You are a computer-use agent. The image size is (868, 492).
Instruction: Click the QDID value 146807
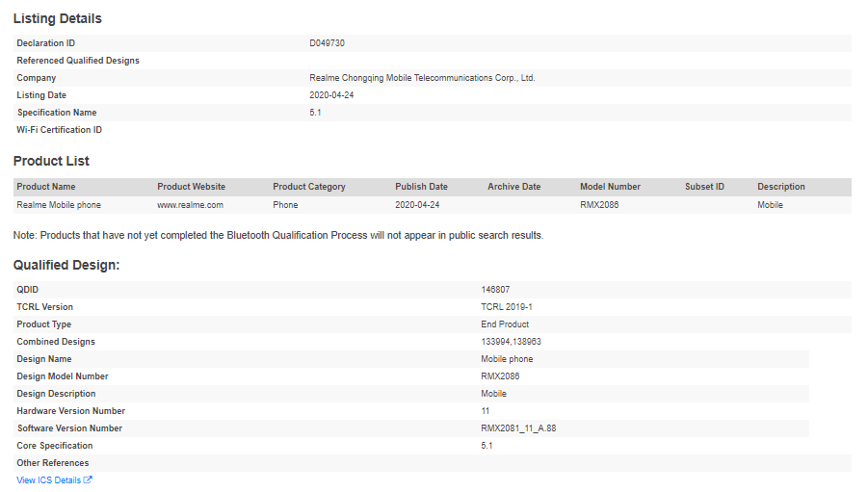click(495, 290)
